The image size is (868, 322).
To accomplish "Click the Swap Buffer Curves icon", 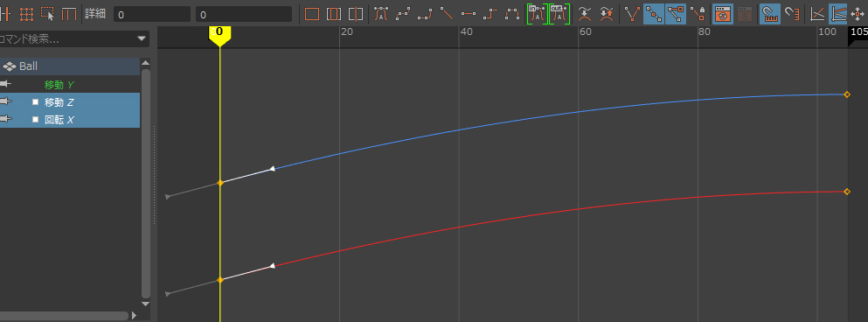I will [x=607, y=14].
